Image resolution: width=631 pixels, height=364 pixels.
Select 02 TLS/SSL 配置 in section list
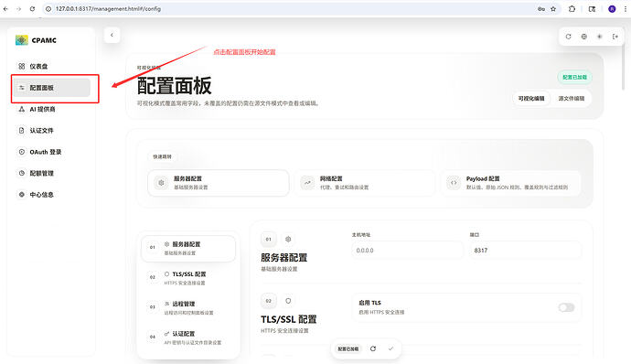(x=188, y=278)
